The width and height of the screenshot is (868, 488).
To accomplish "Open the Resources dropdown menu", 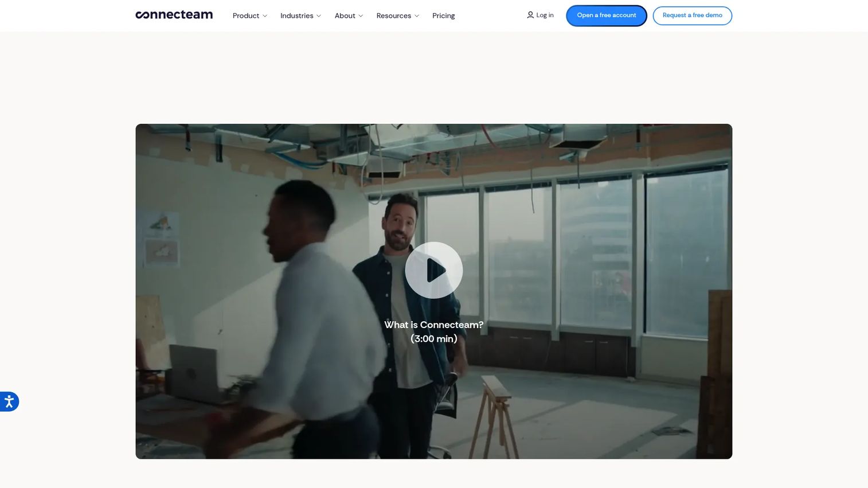I will coord(397,15).
